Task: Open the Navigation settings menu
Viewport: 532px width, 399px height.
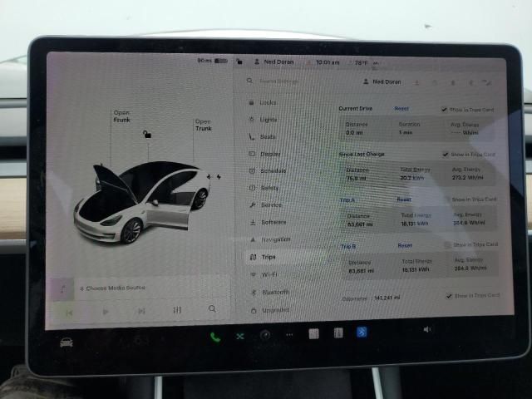Action: [274, 239]
